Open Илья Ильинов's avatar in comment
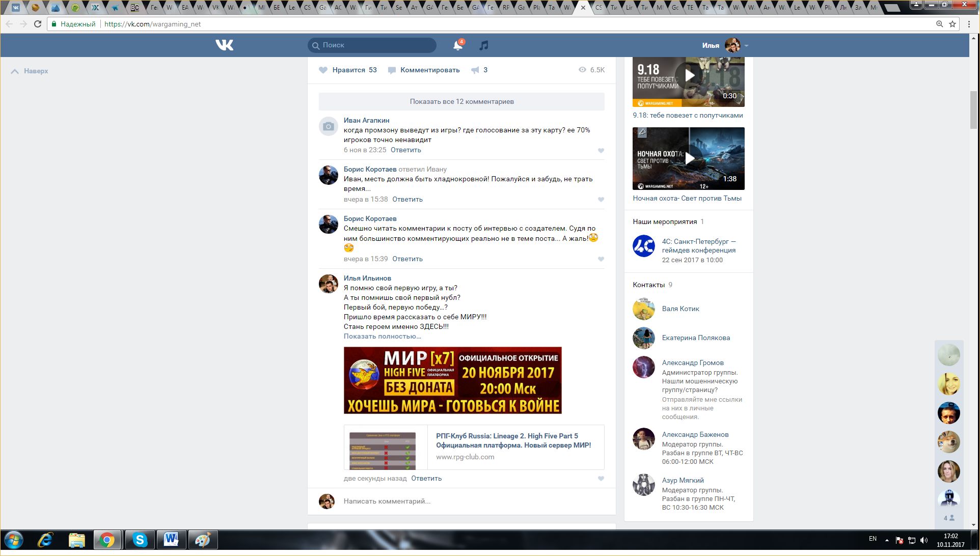This screenshot has height=556, width=980. [x=329, y=284]
